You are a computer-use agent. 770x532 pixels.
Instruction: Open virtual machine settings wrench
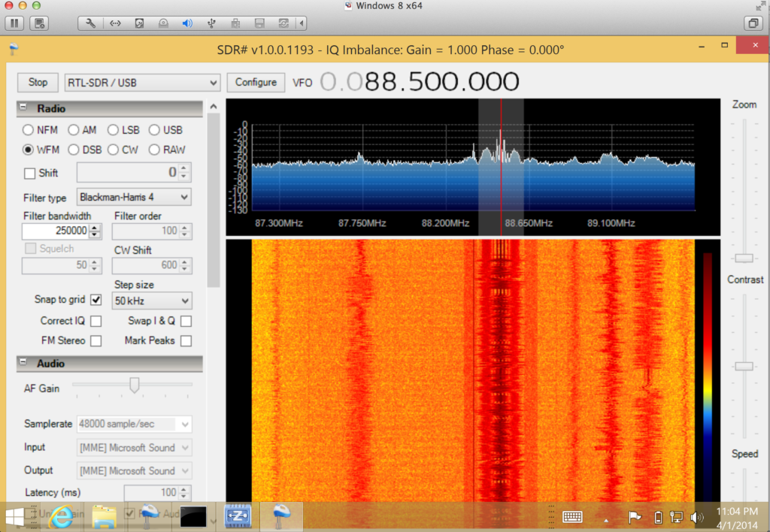(x=90, y=23)
